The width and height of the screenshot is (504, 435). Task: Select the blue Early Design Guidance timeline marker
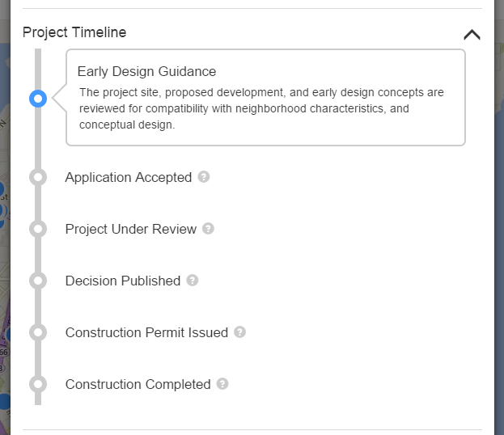click(37, 99)
